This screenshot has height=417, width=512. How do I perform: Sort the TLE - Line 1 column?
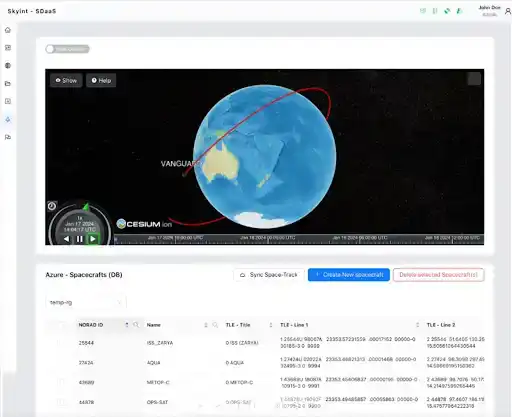417,325
